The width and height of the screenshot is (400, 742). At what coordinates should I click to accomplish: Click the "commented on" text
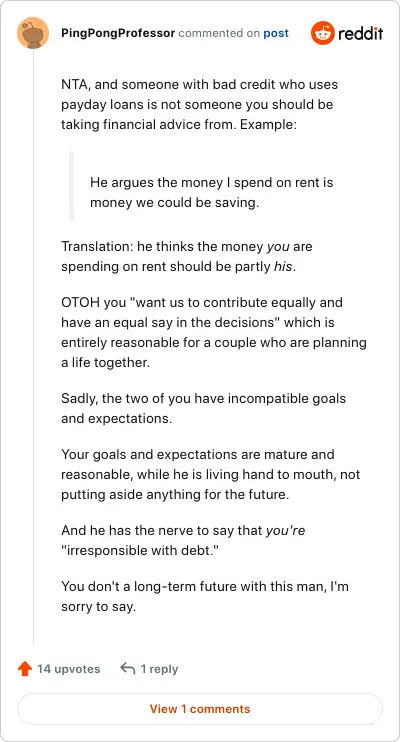(x=219, y=34)
